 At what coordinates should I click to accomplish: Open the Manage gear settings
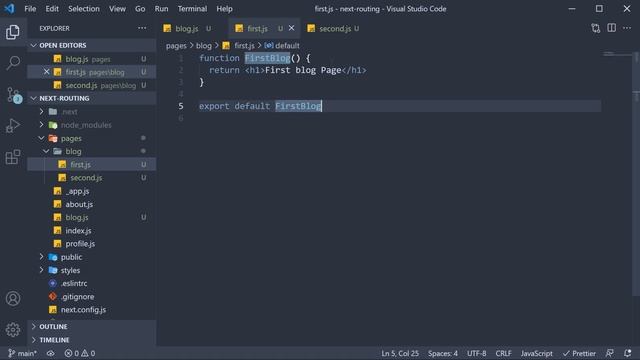tap(13, 329)
